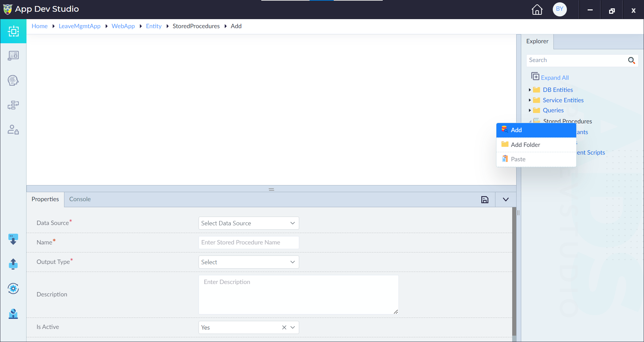Open the Select Data Source dropdown

click(249, 223)
